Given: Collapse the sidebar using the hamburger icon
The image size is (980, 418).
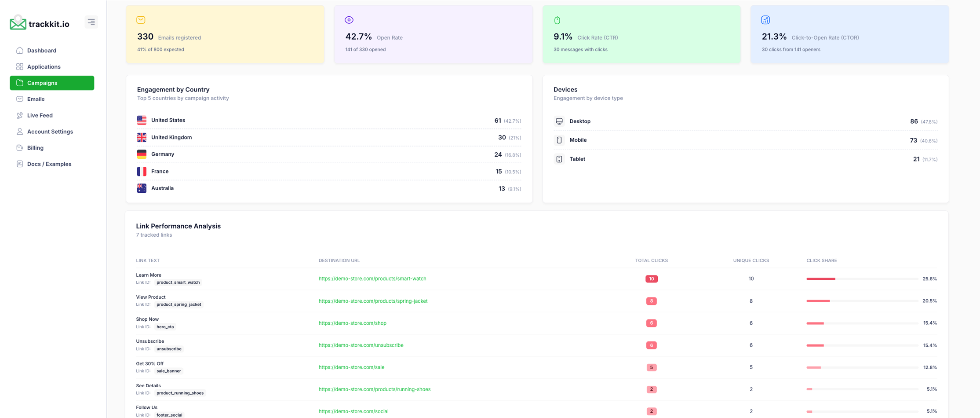Looking at the screenshot, I should pos(91,22).
